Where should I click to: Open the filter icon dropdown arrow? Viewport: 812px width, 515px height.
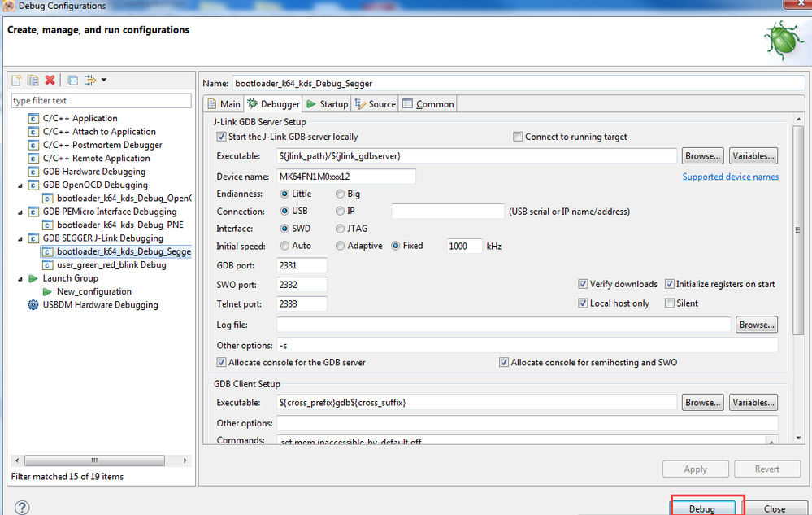[104, 80]
